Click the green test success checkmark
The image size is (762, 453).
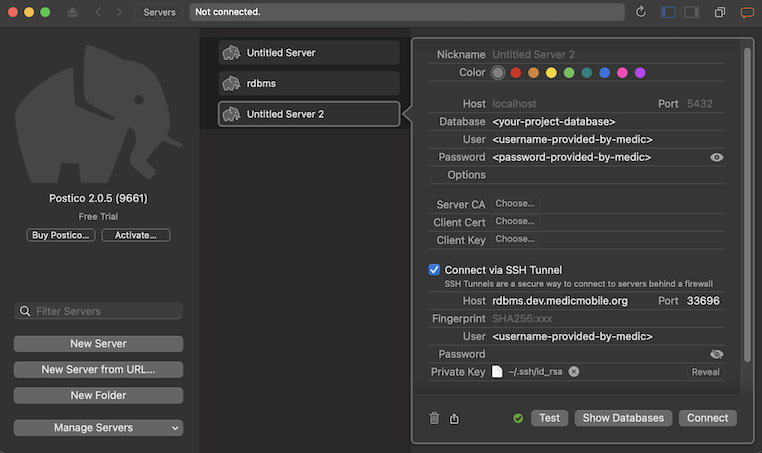click(518, 418)
